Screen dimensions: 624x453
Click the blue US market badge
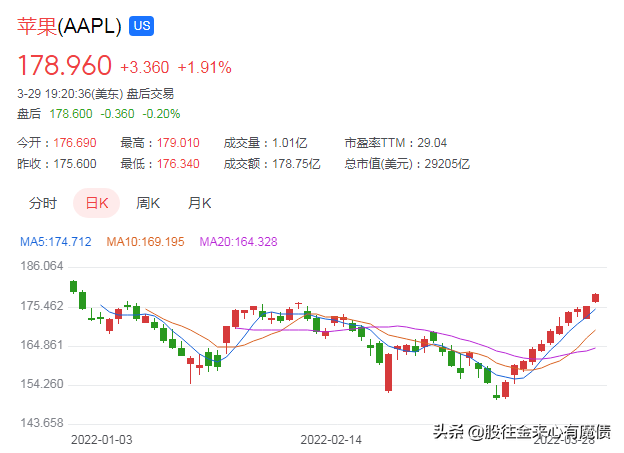(141, 26)
